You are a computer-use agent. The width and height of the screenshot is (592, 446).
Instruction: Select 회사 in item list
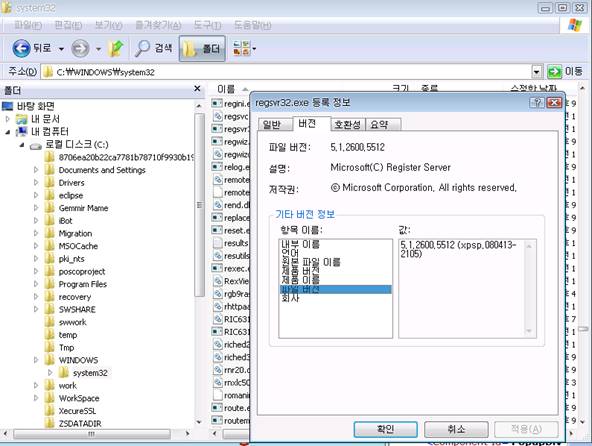tap(290, 298)
